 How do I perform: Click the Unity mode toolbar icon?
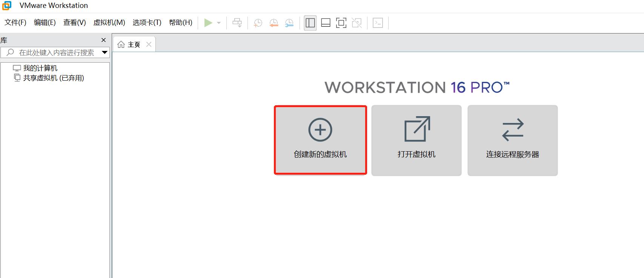tap(357, 23)
